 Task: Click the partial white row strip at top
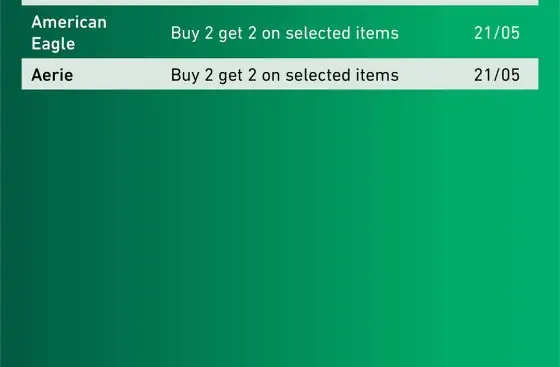tap(280, 2)
